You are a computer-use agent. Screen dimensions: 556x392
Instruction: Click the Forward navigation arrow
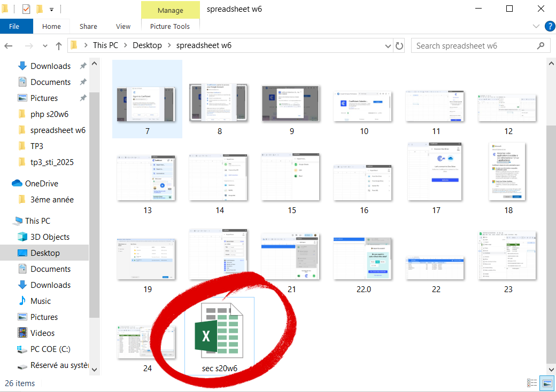click(x=29, y=46)
